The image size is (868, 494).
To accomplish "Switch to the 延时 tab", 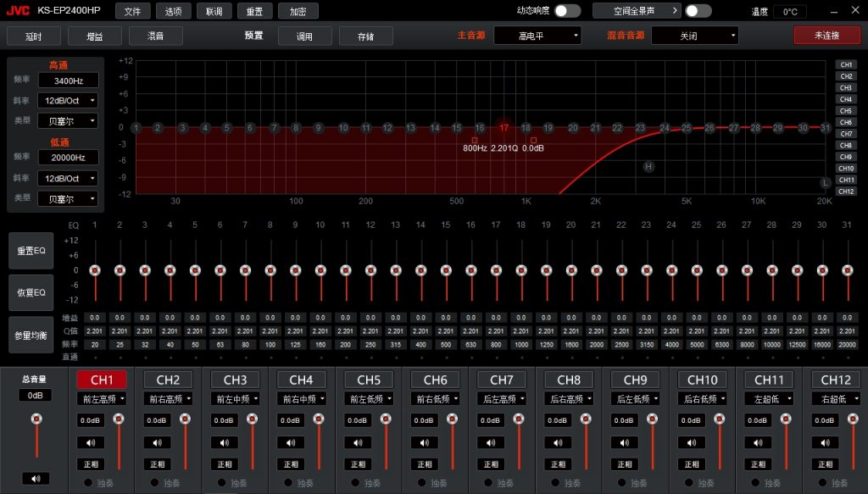I will click(34, 36).
